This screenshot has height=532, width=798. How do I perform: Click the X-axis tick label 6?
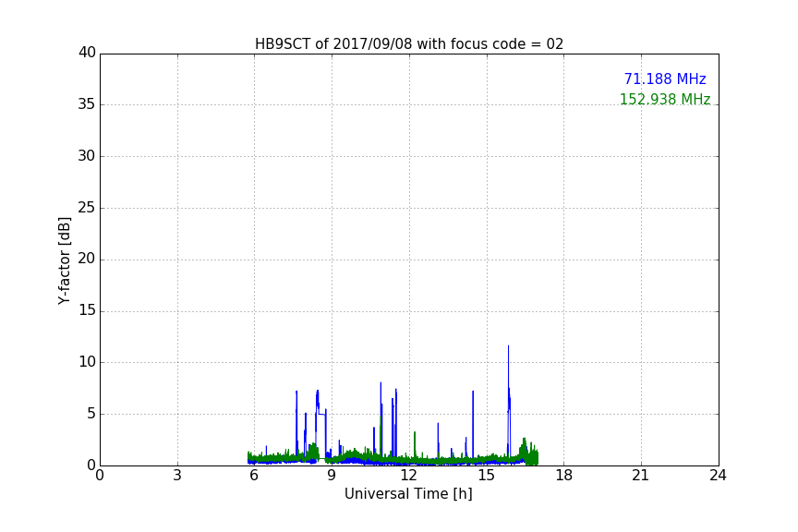pos(254,476)
